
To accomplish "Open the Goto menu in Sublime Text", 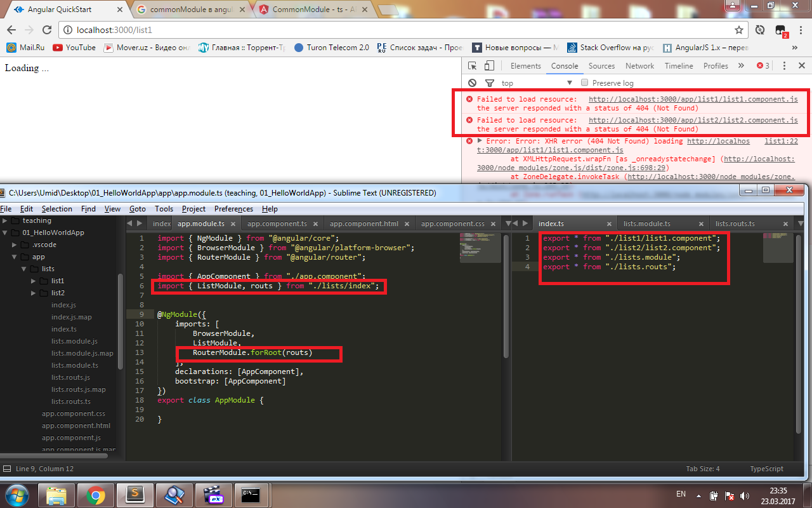I will click(x=137, y=209).
